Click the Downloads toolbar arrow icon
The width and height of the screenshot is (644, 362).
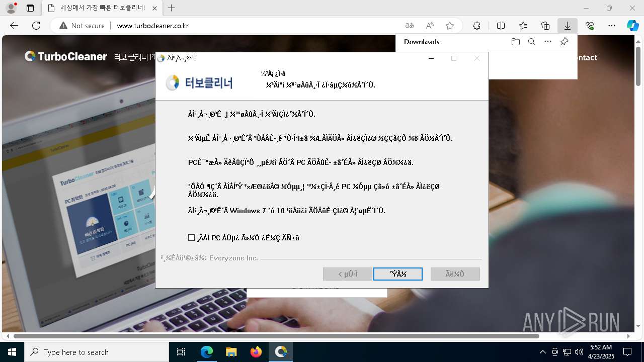(568, 26)
